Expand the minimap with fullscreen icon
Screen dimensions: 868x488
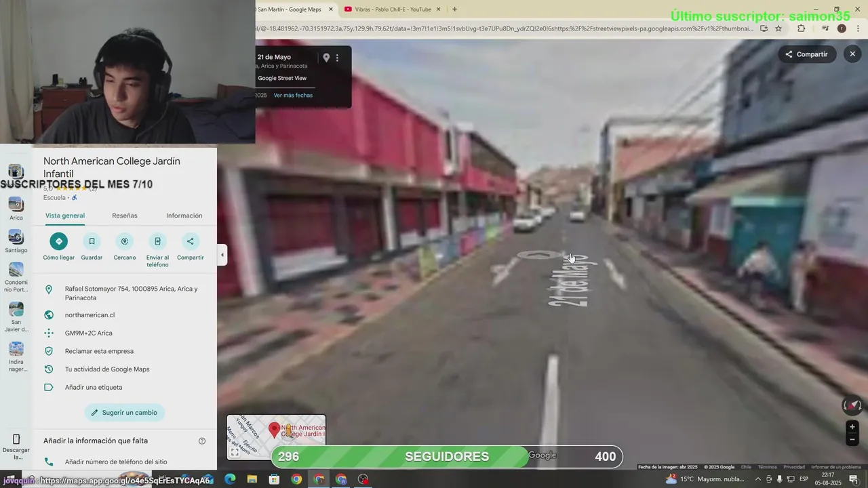235,452
